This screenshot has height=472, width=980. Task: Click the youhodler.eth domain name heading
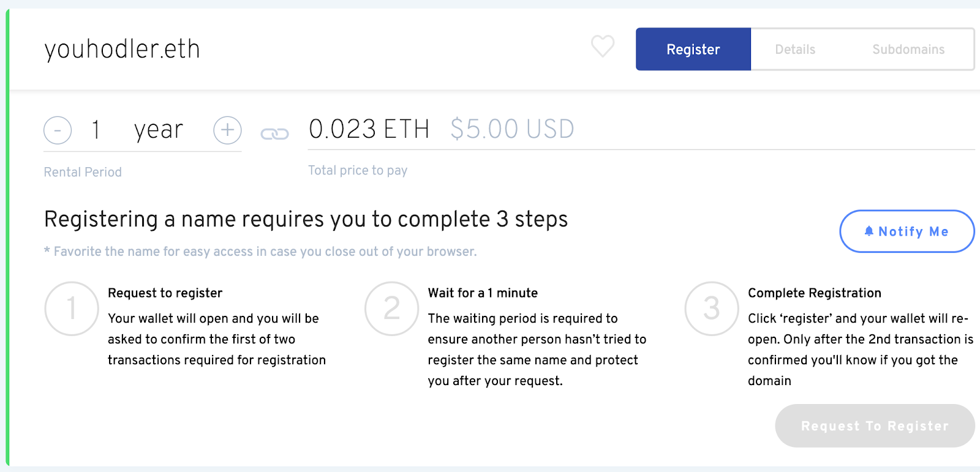coord(122,50)
